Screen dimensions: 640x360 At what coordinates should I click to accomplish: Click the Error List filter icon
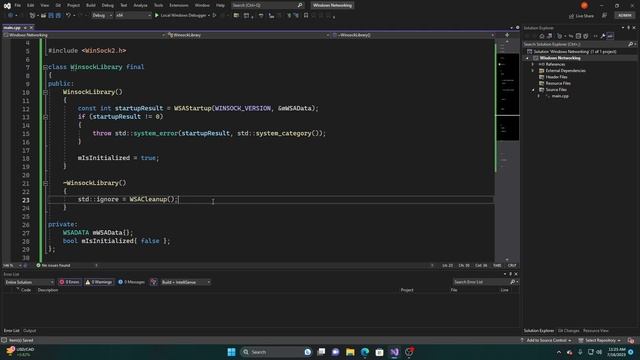click(154, 282)
